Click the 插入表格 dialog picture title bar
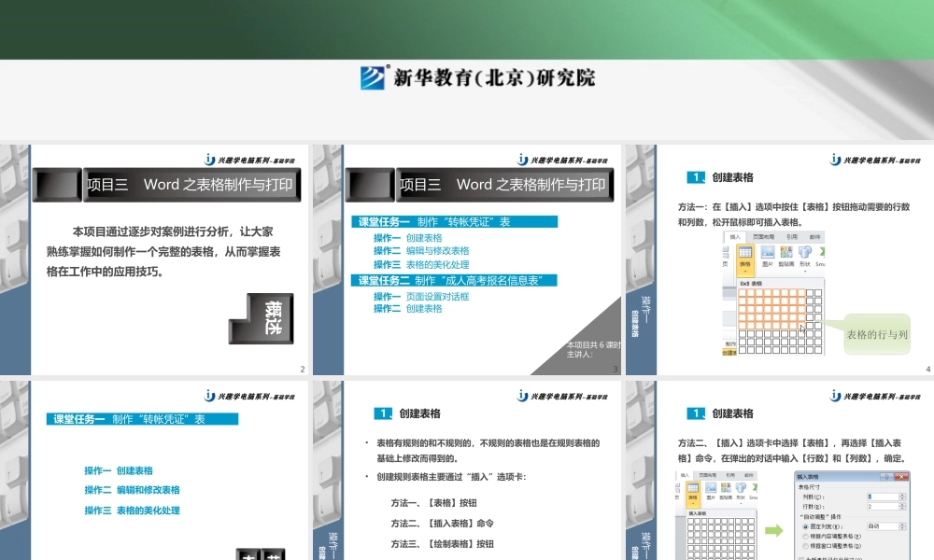Viewport: 934px width, 560px height. pyautogui.click(x=852, y=477)
